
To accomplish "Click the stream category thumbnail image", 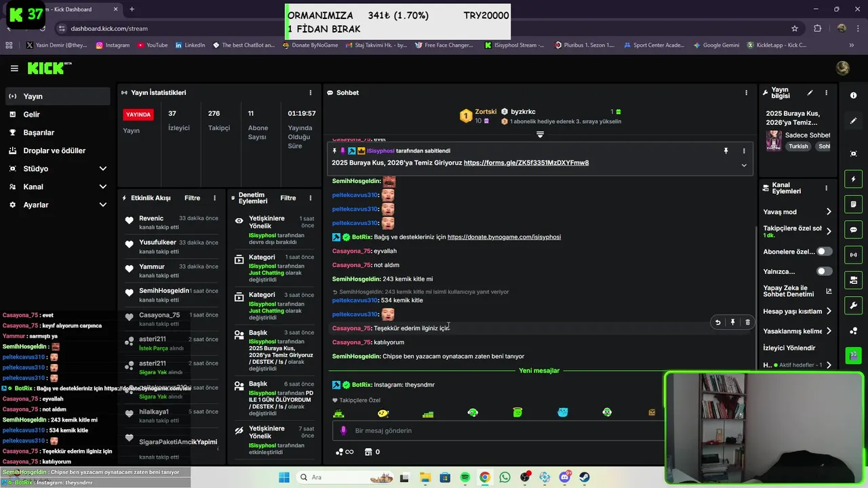I will pos(774,140).
